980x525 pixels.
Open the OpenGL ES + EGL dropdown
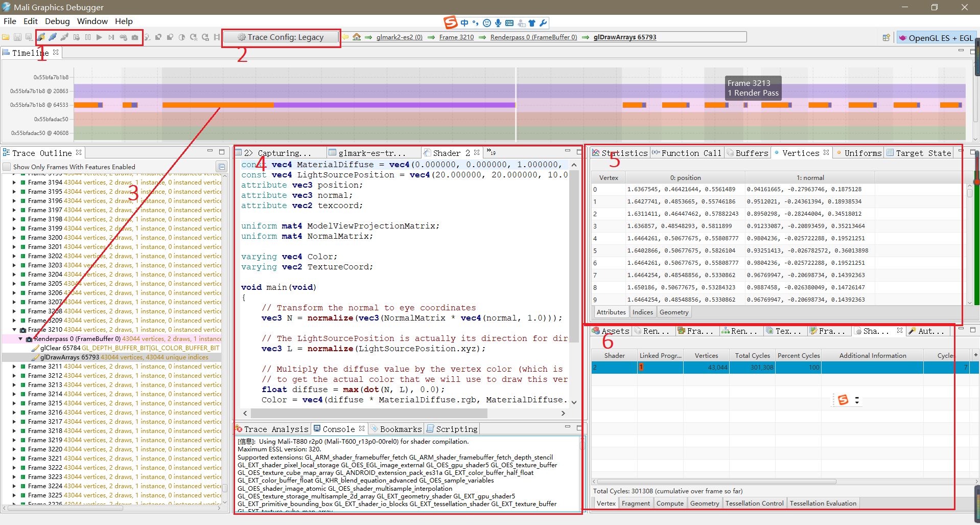(x=937, y=37)
